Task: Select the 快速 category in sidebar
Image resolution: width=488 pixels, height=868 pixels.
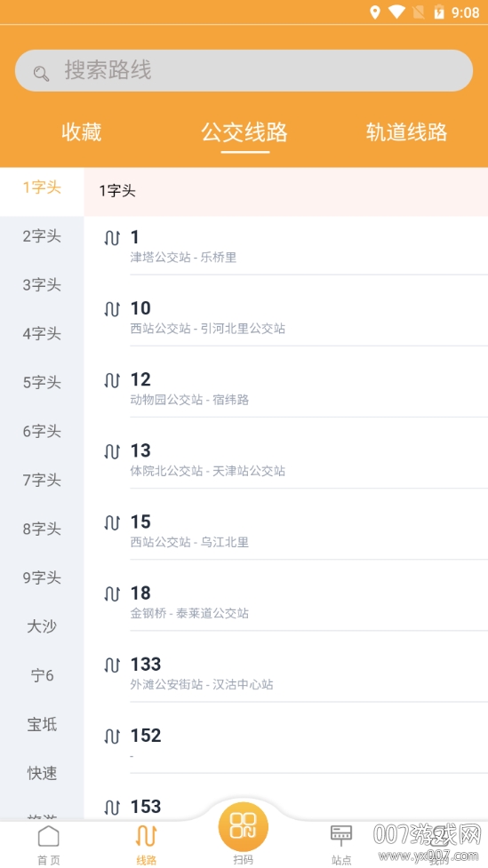Action: [42, 773]
